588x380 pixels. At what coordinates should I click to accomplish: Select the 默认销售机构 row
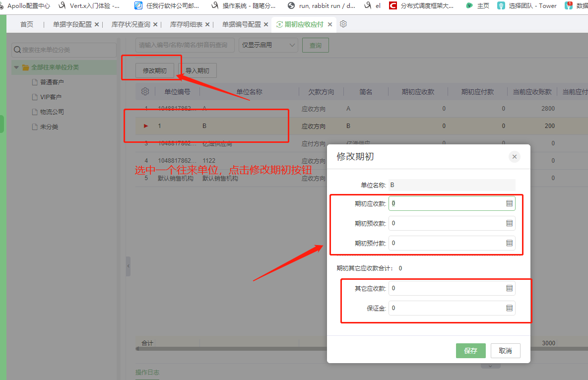[x=231, y=179]
